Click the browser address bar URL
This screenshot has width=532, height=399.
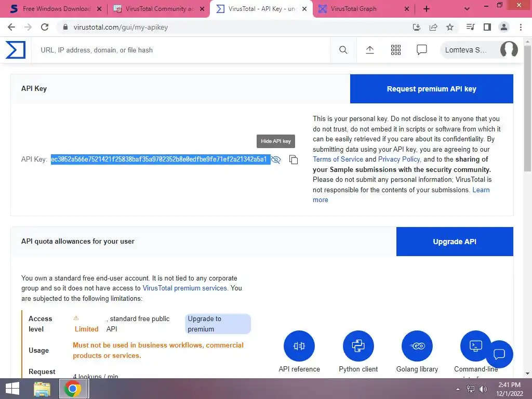coord(121,27)
